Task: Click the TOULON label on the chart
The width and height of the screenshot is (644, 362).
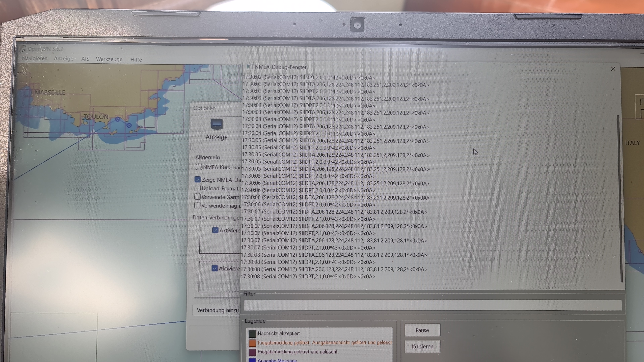Action: (96, 116)
